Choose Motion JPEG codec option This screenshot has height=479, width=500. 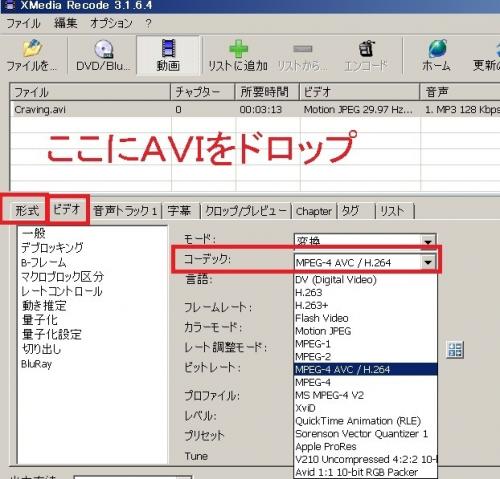[365, 331]
